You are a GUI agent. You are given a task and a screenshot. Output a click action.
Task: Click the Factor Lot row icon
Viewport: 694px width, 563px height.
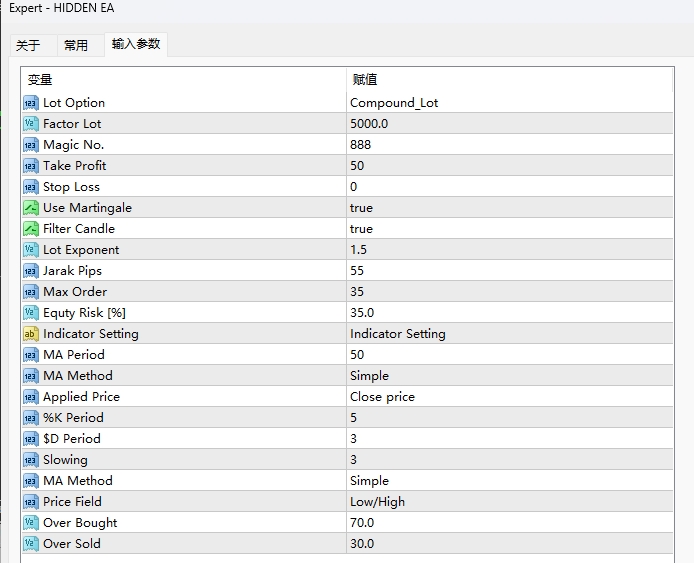pyautogui.click(x=31, y=124)
